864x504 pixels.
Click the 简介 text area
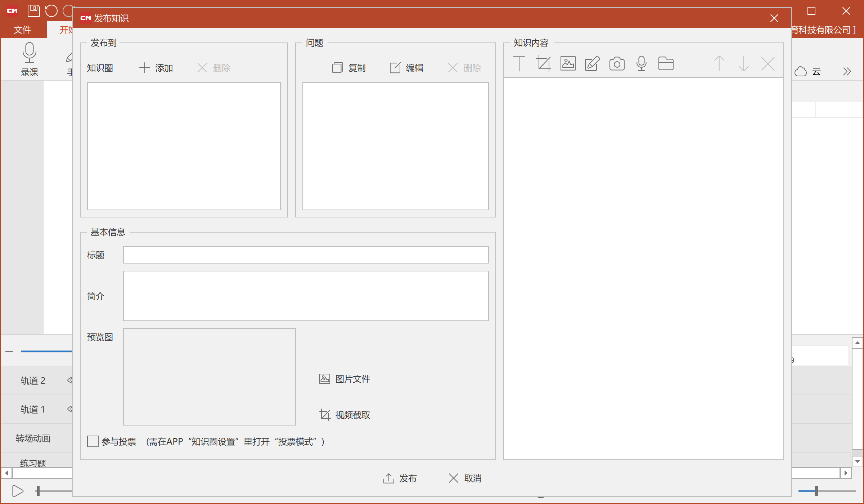(306, 296)
